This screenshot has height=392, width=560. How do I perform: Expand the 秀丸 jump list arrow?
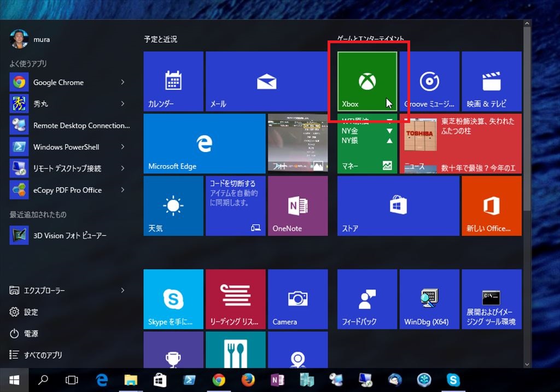pyautogui.click(x=122, y=103)
